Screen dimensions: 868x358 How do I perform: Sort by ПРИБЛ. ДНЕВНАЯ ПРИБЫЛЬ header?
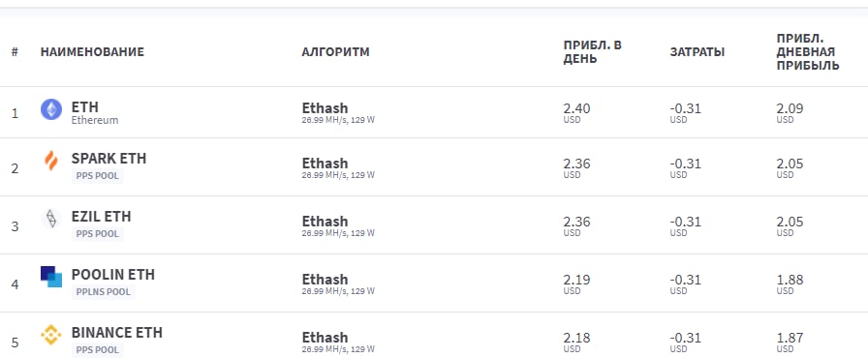[x=808, y=52]
